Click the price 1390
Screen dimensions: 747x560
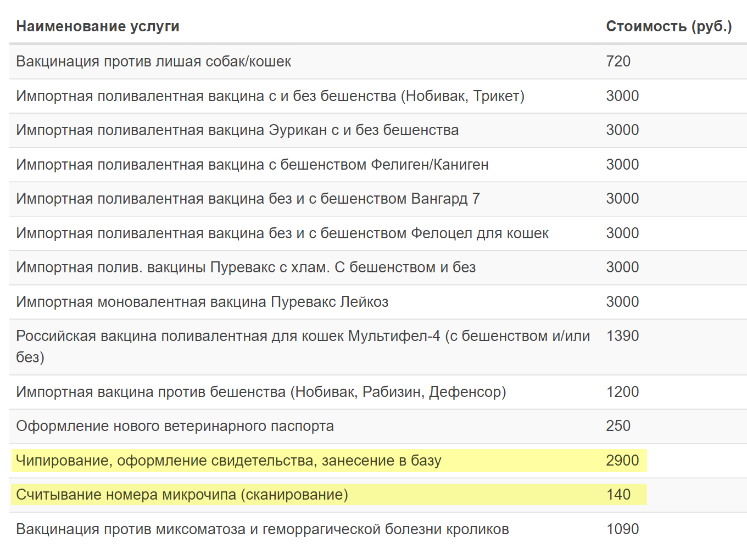click(622, 336)
